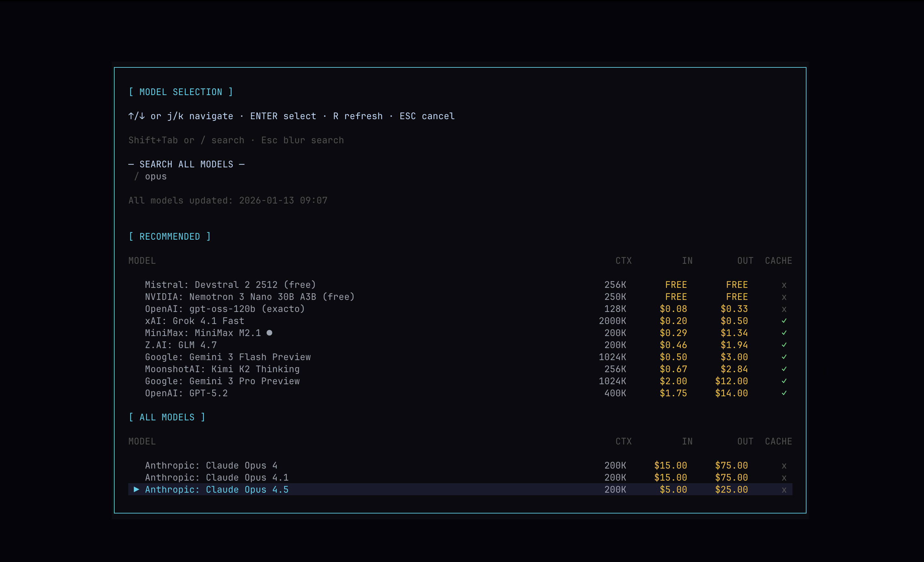Click 'All models updated: 2026-01-13 09:07' text
Image resolution: width=924 pixels, height=562 pixels.
[228, 201]
